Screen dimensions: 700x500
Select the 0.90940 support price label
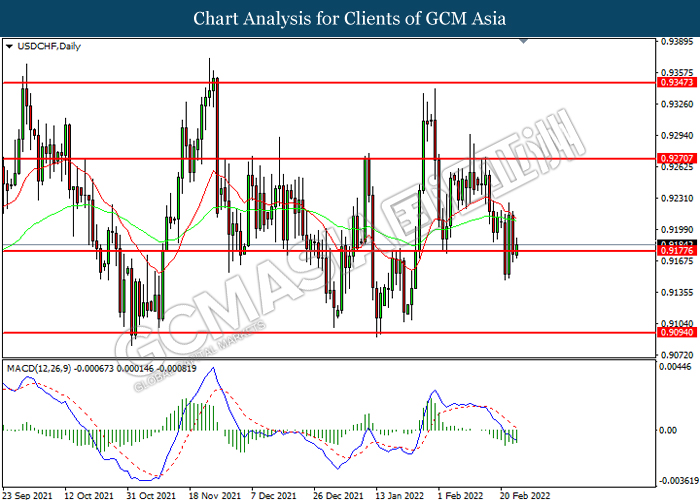click(x=677, y=333)
